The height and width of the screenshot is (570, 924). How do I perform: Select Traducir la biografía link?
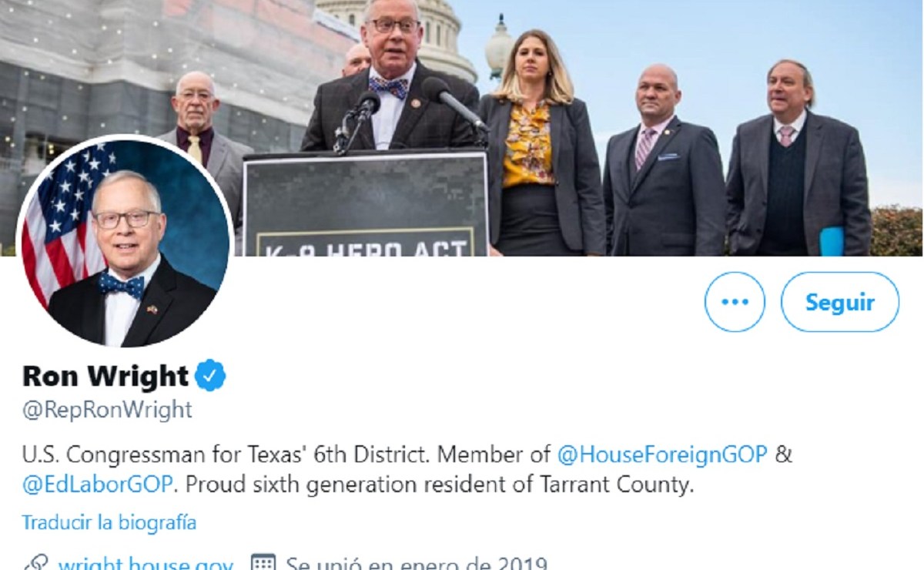click(x=109, y=522)
